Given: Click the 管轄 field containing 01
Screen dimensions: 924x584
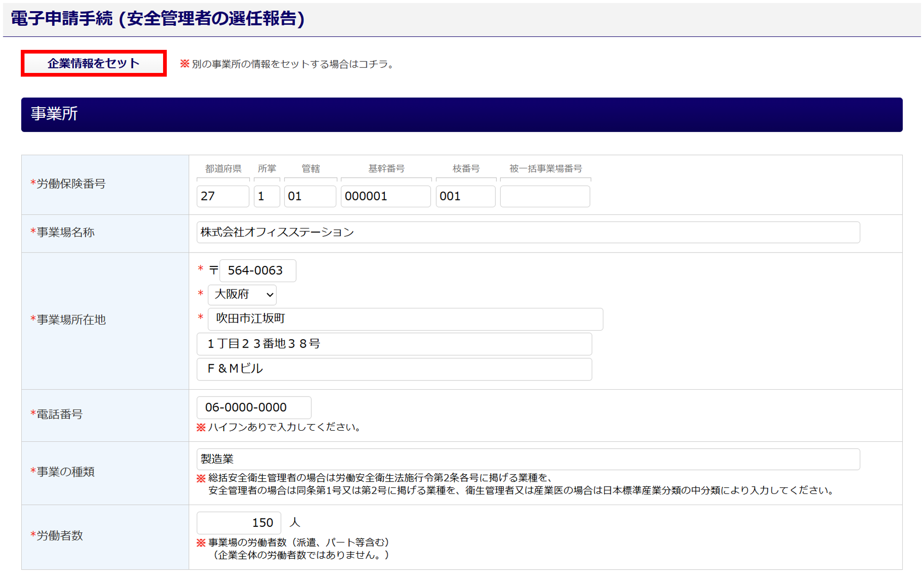Looking at the screenshot, I should pyautogui.click(x=310, y=196).
